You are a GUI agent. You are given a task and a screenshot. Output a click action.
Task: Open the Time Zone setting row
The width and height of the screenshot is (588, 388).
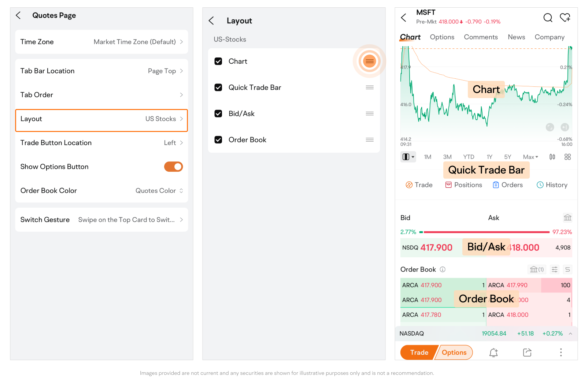[101, 42]
